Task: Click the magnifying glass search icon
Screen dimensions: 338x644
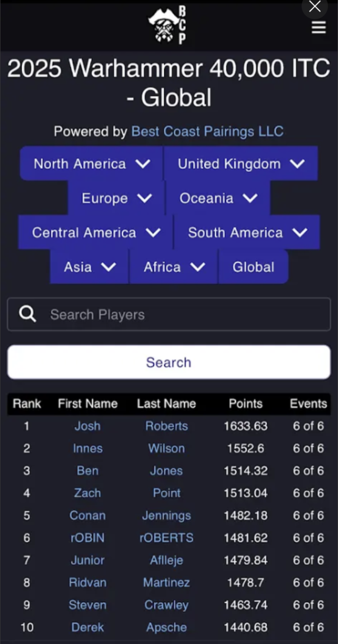Action: [x=27, y=314]
